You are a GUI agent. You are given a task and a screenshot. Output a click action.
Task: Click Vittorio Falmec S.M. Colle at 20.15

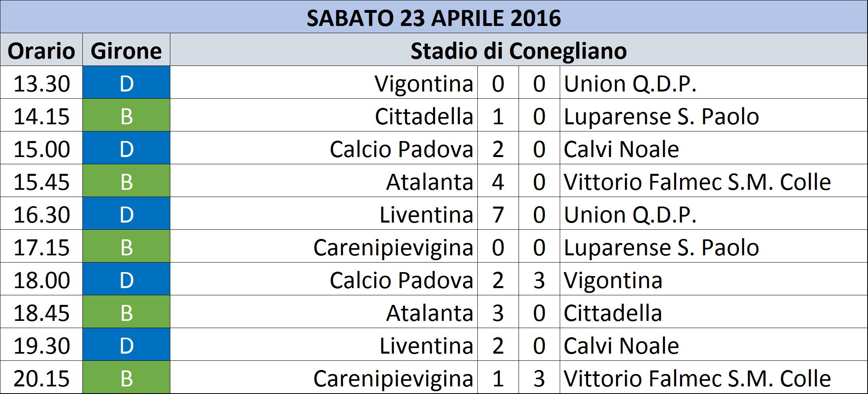697,378
